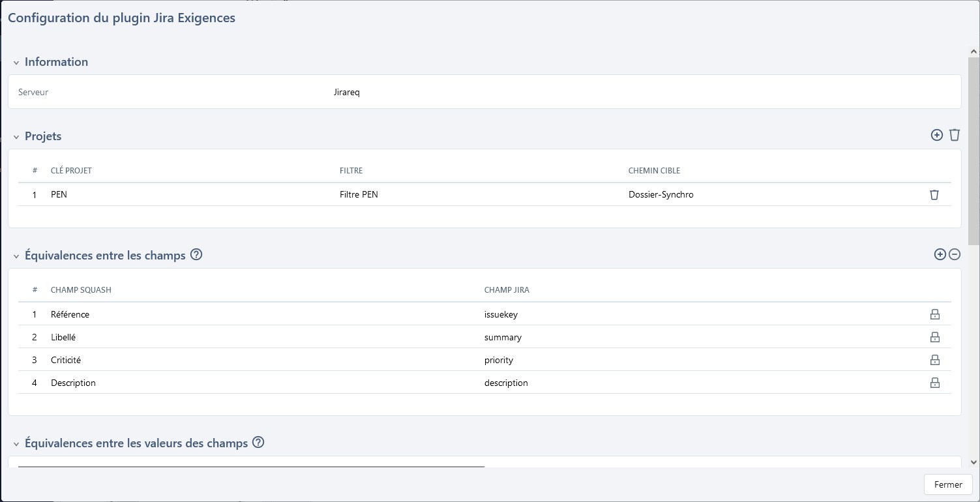Select the PEN project key cell
Viewport: 980px width, 502px height.
pyautogui.click(x=59, y=194)
